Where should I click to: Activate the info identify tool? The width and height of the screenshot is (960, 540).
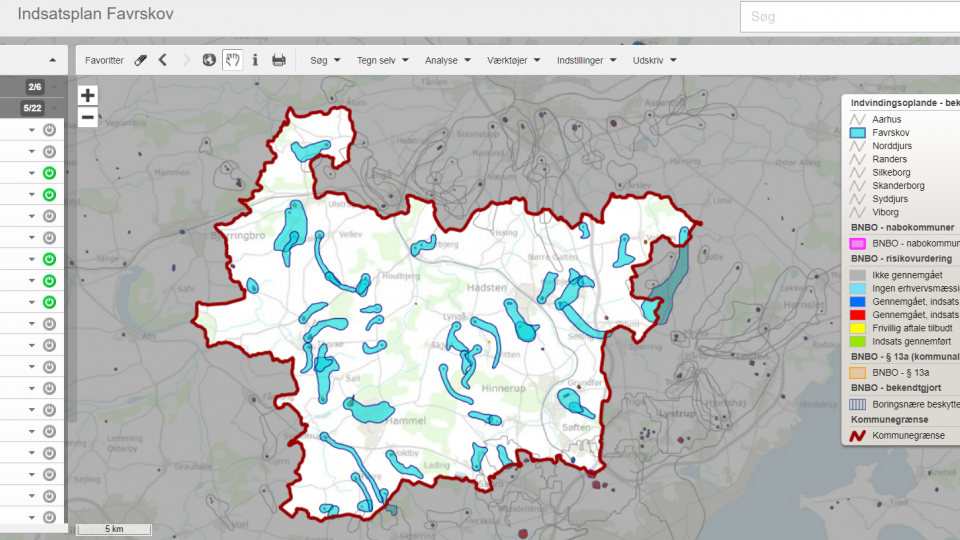pos(255,60)
